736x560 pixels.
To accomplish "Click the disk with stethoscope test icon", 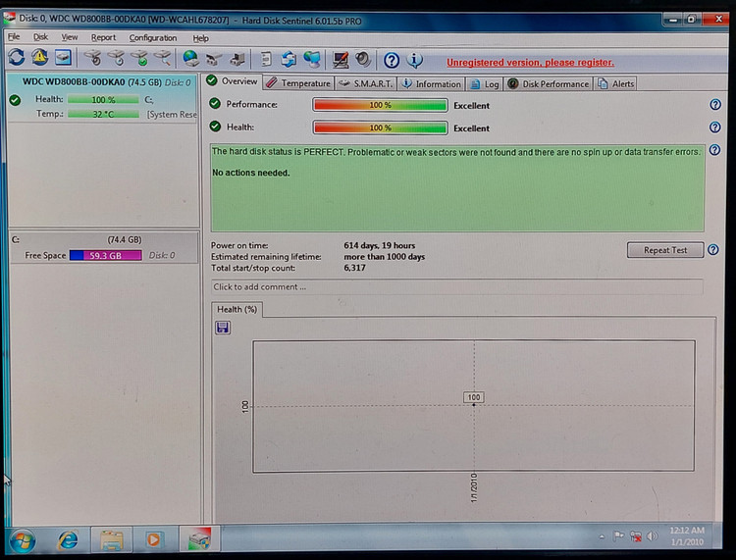I will coord(93,58).
